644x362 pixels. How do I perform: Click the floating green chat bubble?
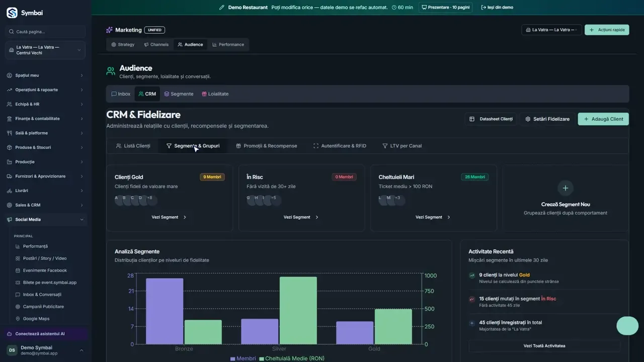click(627, 326)
